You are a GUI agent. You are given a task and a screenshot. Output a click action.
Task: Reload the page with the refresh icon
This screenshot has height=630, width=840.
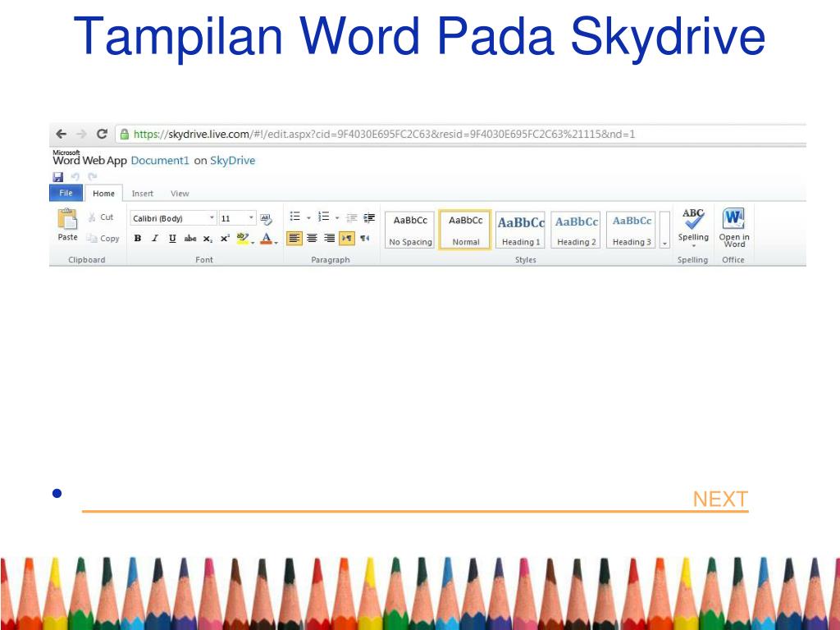tap(102, 134)
